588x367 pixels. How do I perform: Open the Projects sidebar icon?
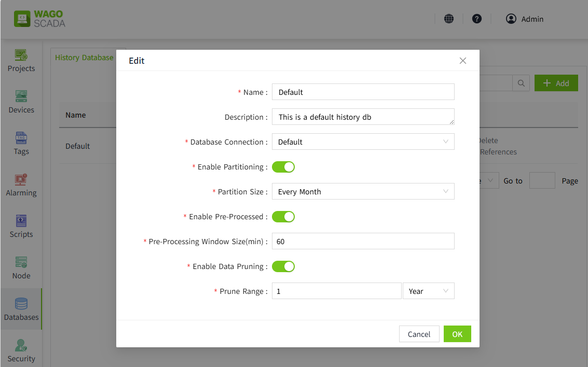pos(21,55)
